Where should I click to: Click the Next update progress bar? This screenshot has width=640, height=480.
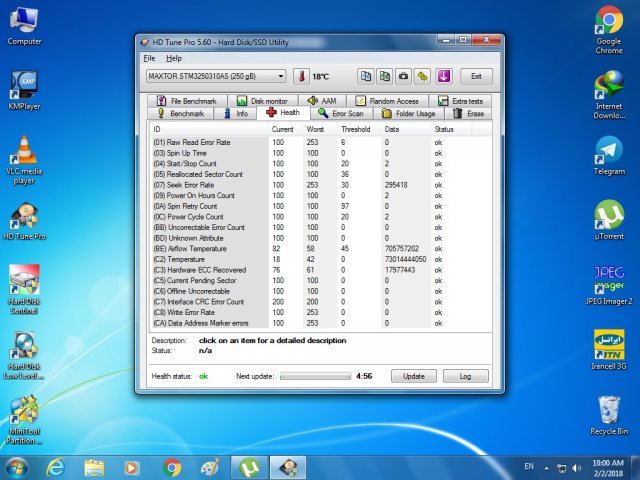pos(314,376)
